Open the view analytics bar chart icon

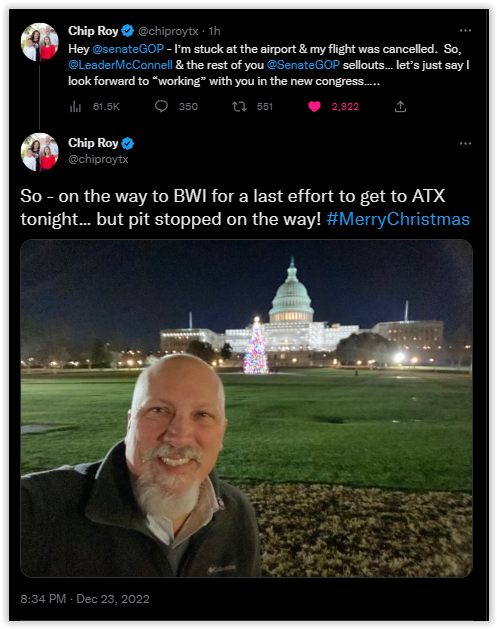point(75,107)
